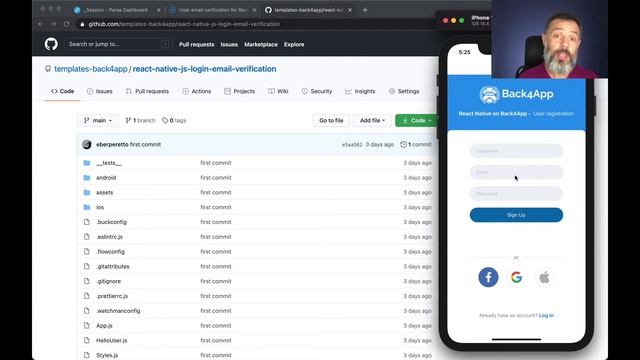640x360 pixels.
Task: Open the Pull requests repository tab
Action: pyautogui.click(x=147, y=91)
